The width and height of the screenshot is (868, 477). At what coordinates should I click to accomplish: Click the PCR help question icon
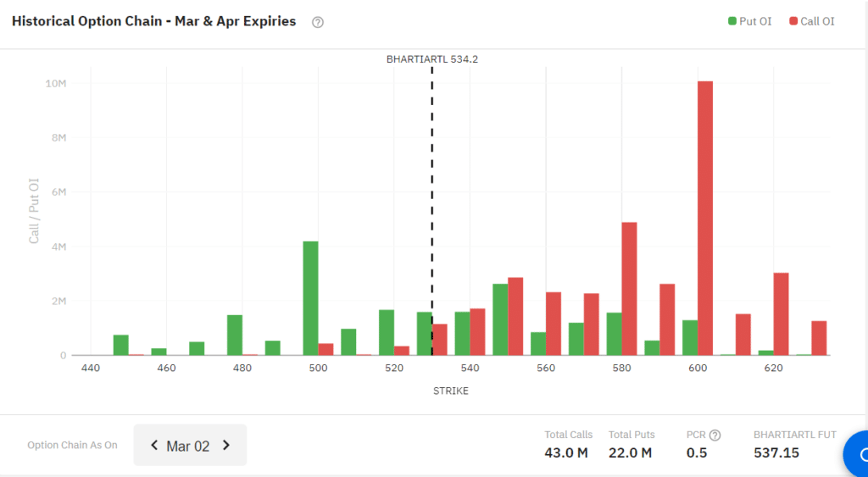click(715, 435)
